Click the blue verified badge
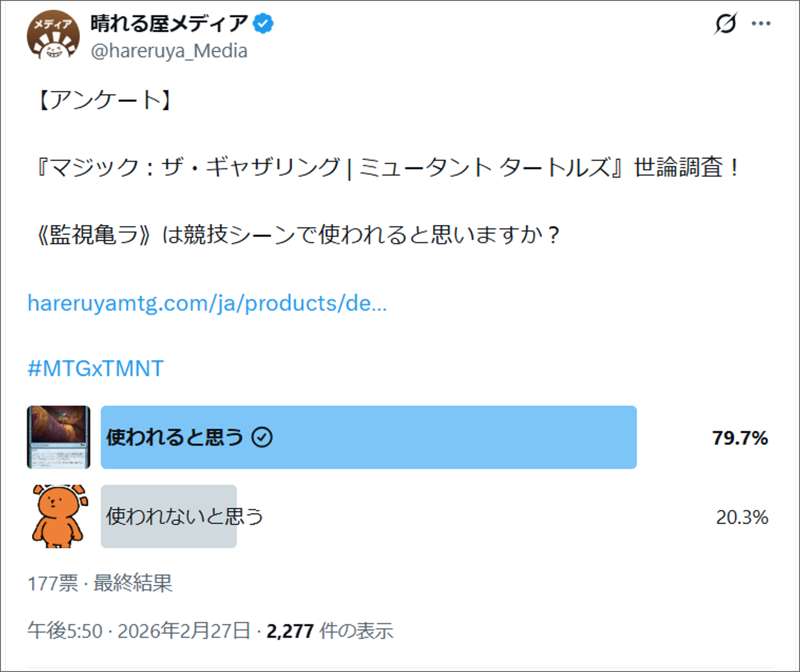The width and height of the screenshot is (800, 672). click(263, 24)
